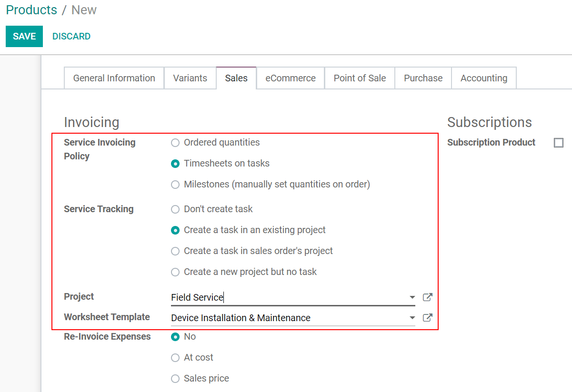
Task: Open the Variants tab
Action: [x=190, y=78]
